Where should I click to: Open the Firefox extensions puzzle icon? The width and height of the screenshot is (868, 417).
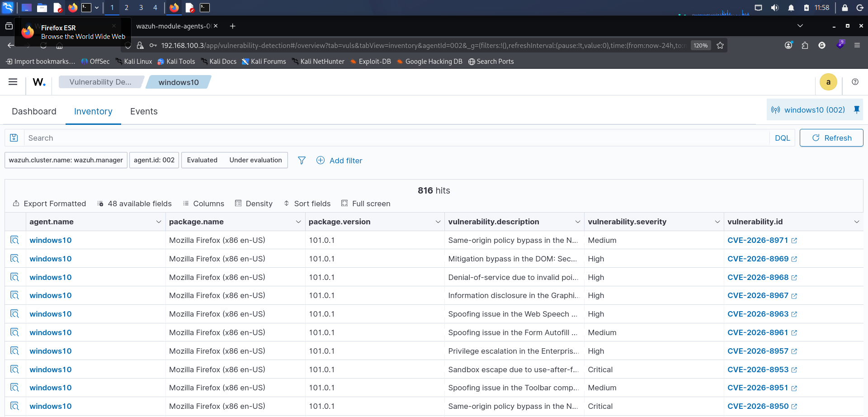(805, 45)
